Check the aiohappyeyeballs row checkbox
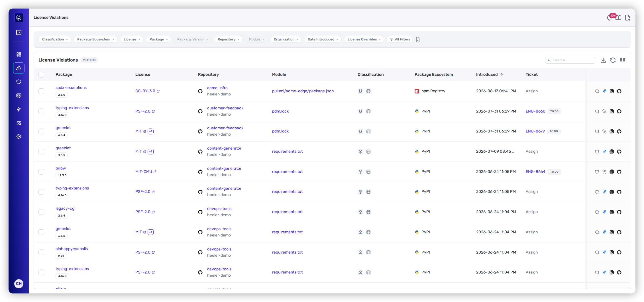644x302 pixels. 41,252
